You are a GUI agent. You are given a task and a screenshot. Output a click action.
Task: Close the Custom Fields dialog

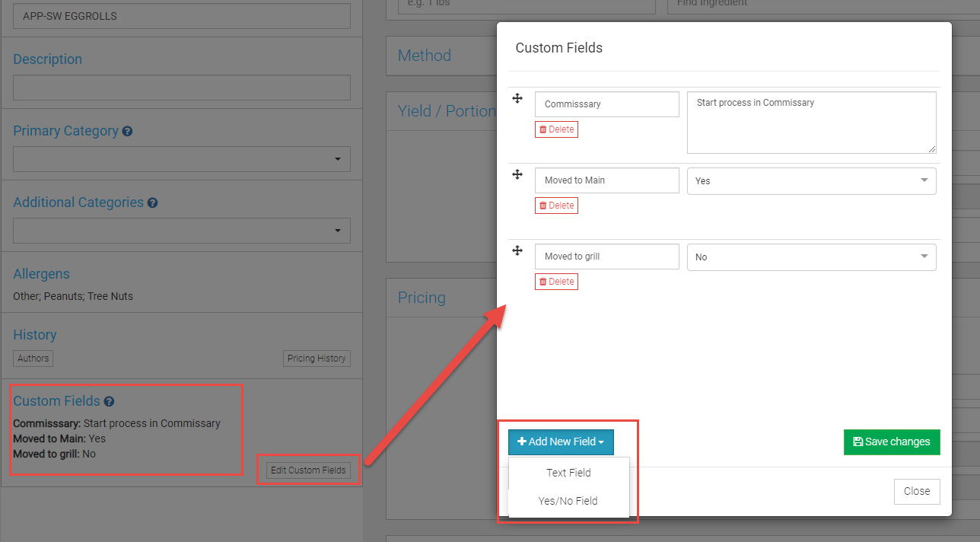tap(917, 491)
